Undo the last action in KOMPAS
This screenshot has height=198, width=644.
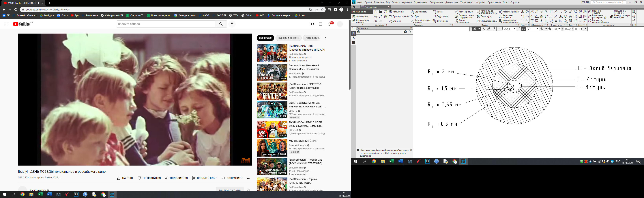coord(376,21)
